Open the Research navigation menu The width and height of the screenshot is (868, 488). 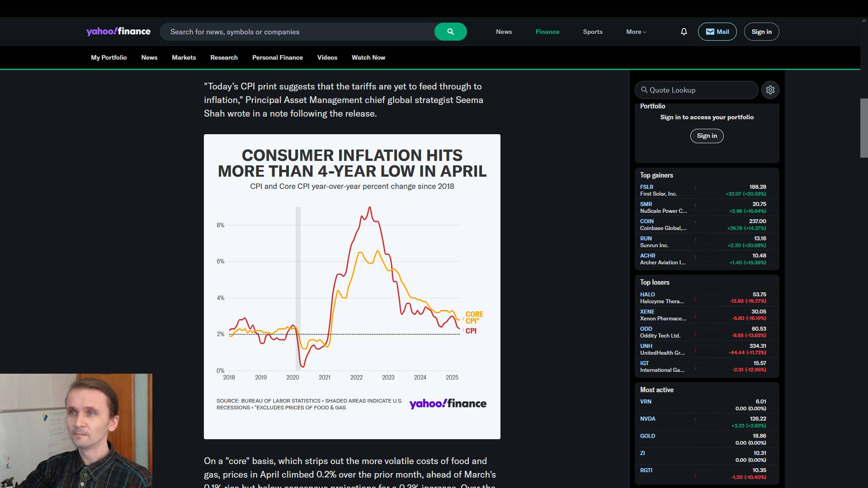tap(224, 57)
